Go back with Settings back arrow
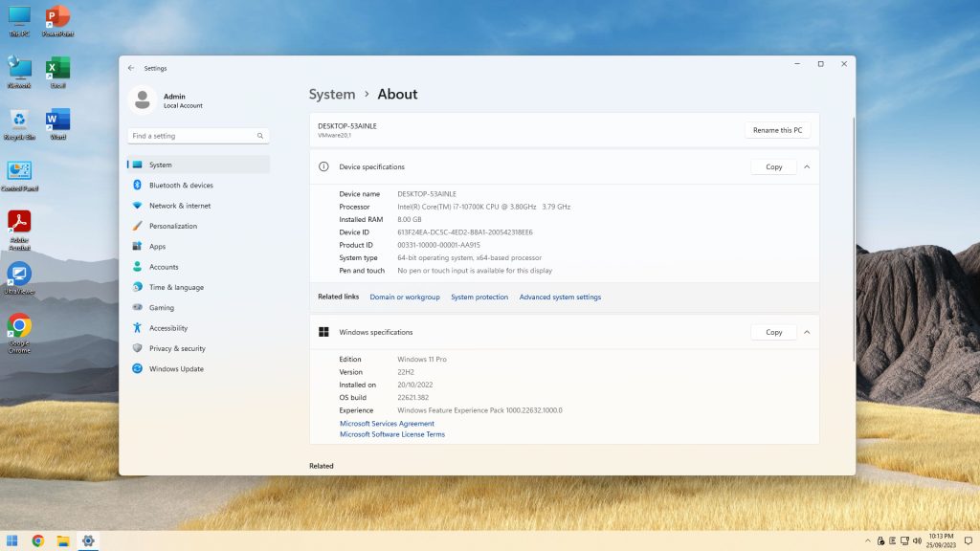This screenshot has height=551, width=980. [131, 68]
